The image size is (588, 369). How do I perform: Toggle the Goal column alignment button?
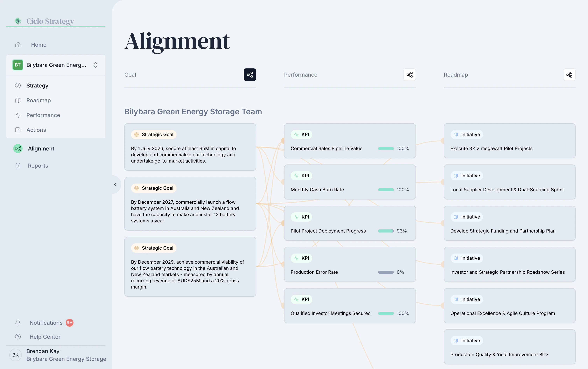click(x=250, y=75)
